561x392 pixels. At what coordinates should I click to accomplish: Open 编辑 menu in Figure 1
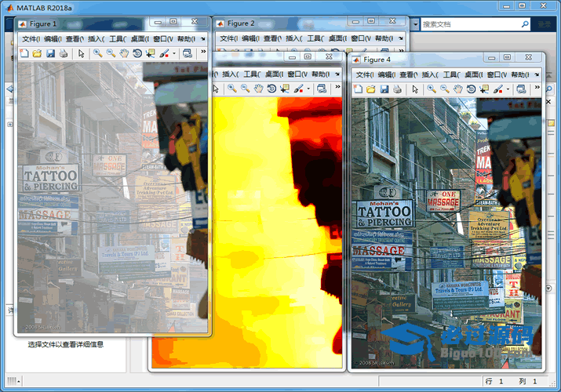coord(53,38)
